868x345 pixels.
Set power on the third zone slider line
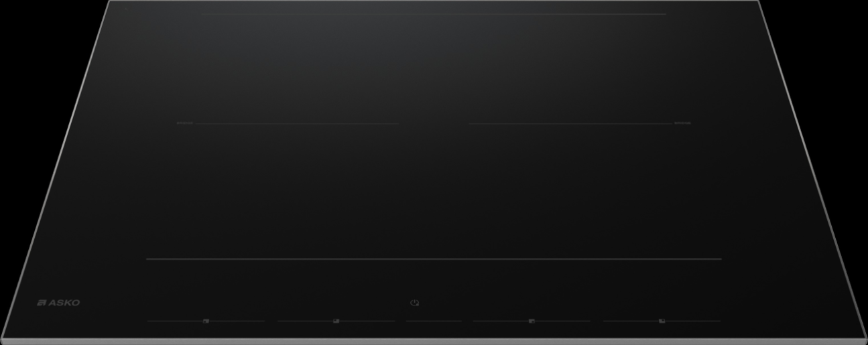click(x=532, y=321)
